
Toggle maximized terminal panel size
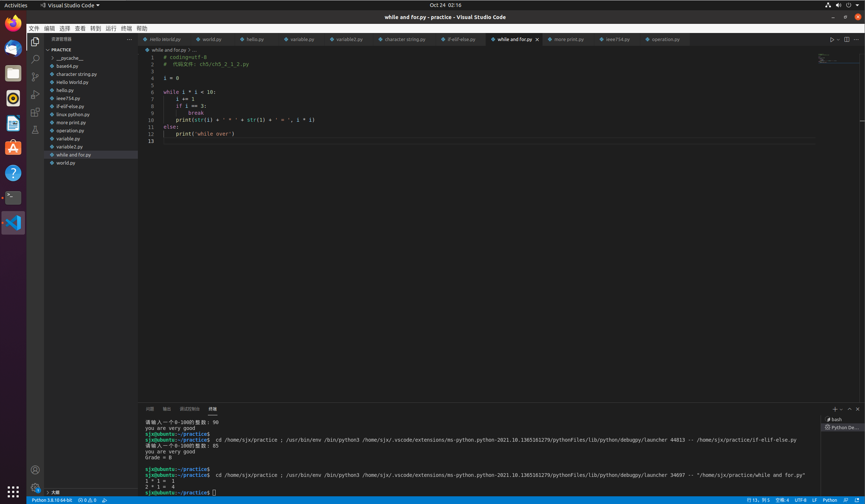[x=850, y=409]
